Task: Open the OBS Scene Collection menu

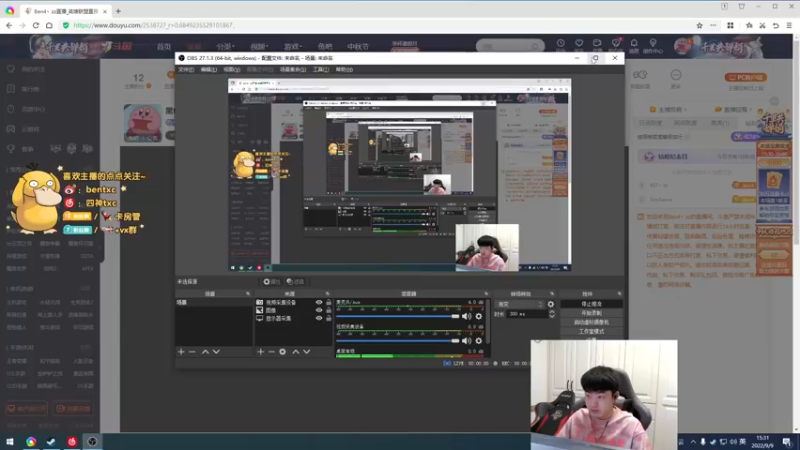Action: [x=293, y=69]
